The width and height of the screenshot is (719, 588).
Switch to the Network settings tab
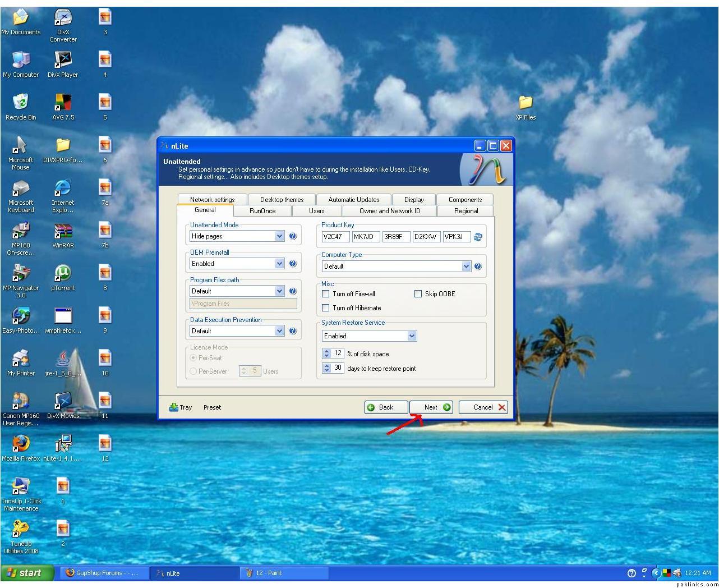212,200
